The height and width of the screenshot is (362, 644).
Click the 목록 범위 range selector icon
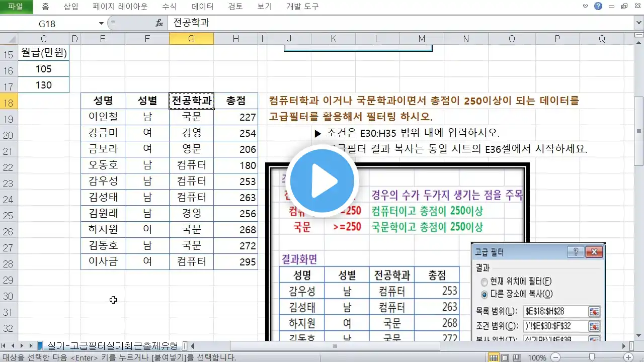[594, 312]
